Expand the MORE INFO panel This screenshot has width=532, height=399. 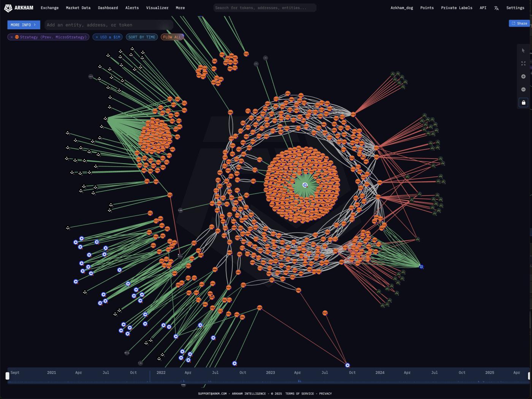point(23,25)
